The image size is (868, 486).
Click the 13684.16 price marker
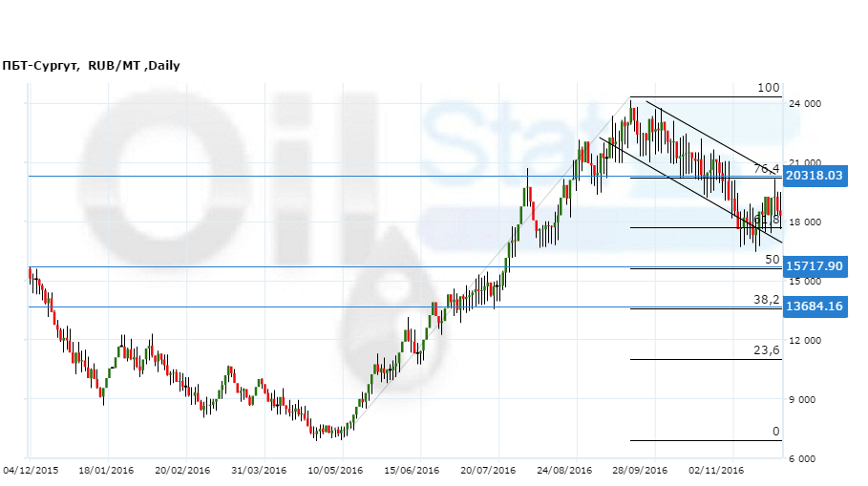(x=815, y=306)
